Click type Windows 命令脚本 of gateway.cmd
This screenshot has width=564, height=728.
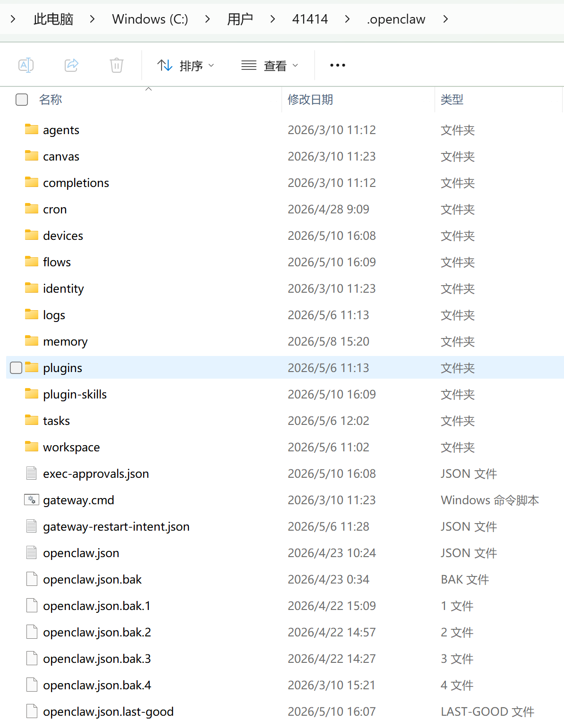click(x=490, y=500)
